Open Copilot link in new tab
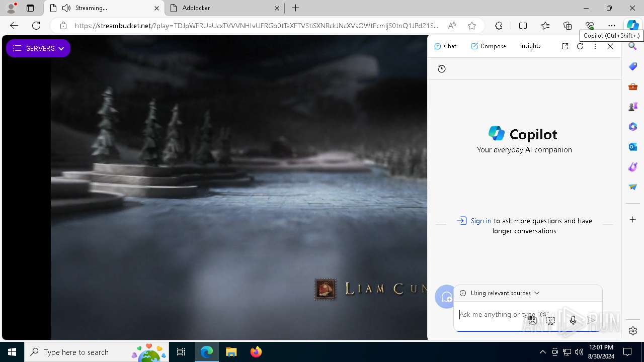This screenshot has width=644, height=362. (x=565, y=46)
